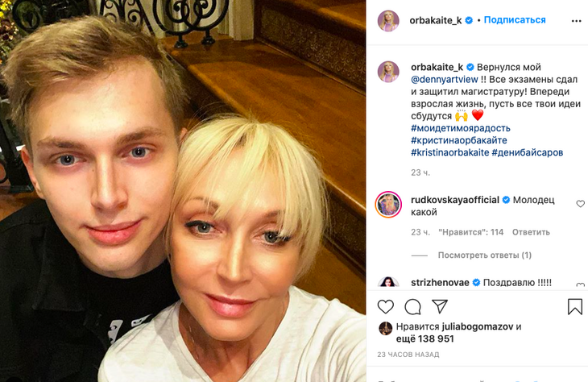The height and width of the screenshot is (382, 588).
Task: Open the three-dots more options menu
Action: 577,21
